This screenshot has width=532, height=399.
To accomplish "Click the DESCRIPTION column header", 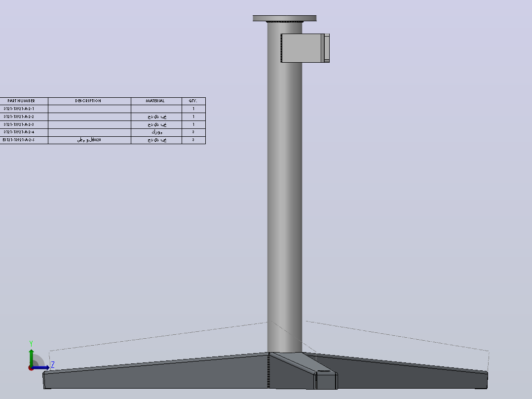I will tap(90, 101).
